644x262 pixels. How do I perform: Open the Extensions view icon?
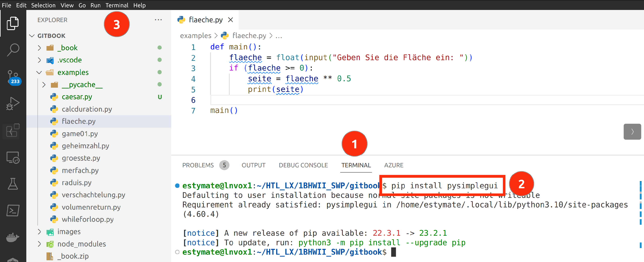[13, 130]
